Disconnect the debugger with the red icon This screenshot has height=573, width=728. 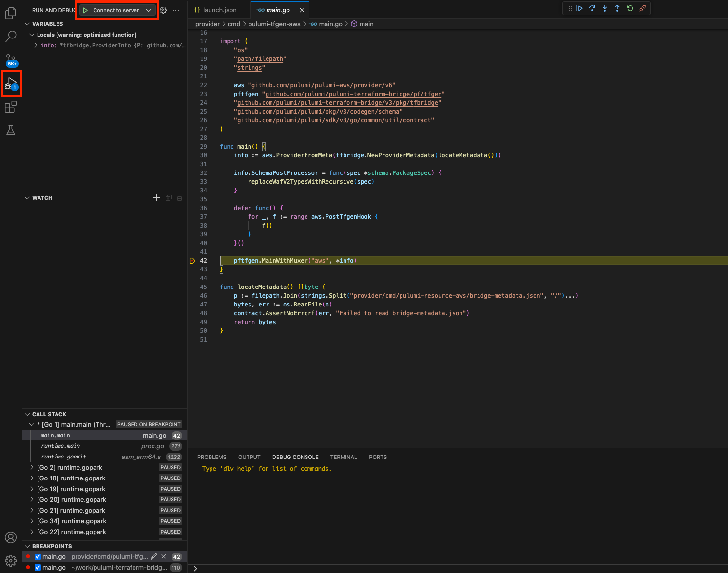click(x=642, y=8)
